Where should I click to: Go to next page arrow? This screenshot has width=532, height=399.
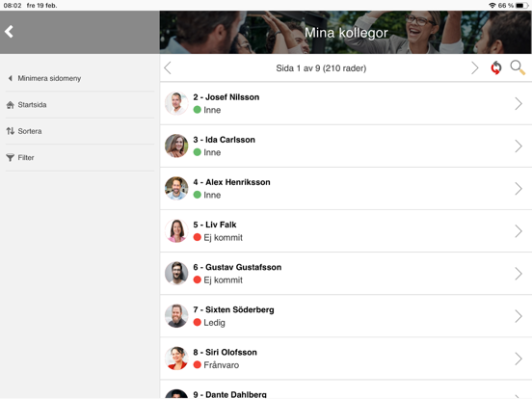click(475, 68)
